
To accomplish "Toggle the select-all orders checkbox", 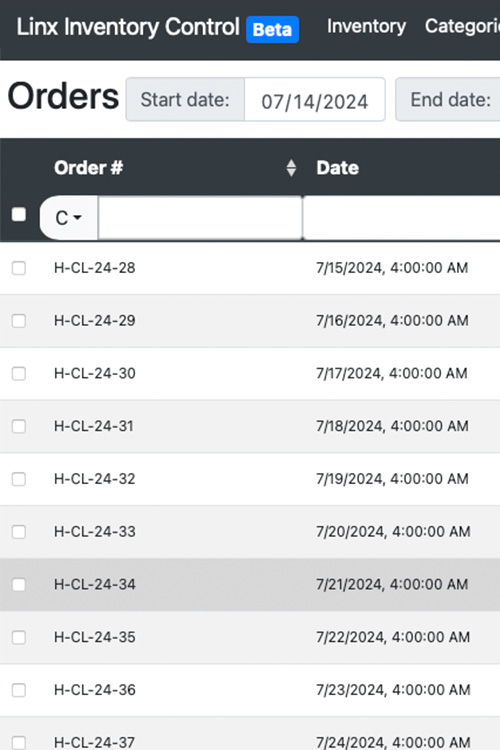I will [x=19, y=214].
